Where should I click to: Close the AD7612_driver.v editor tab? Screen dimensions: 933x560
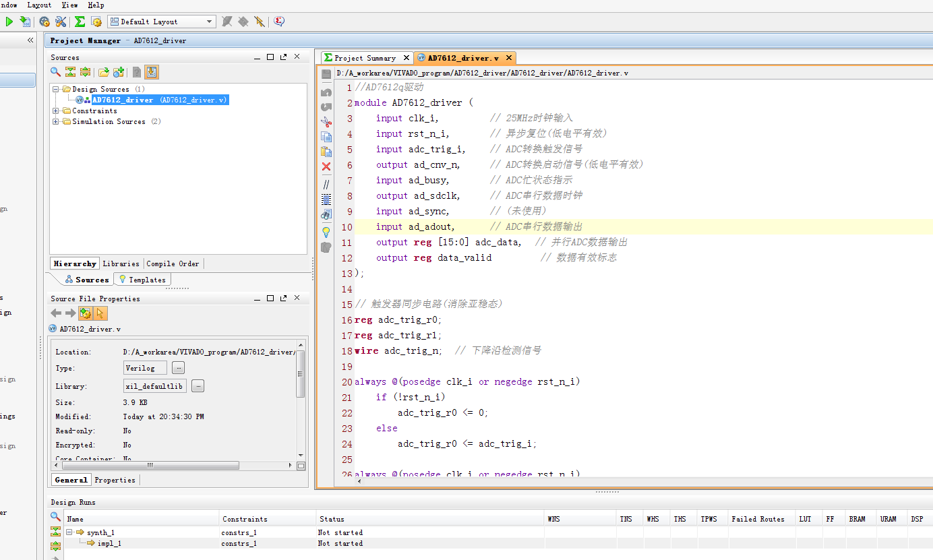(x=508, y=58)
